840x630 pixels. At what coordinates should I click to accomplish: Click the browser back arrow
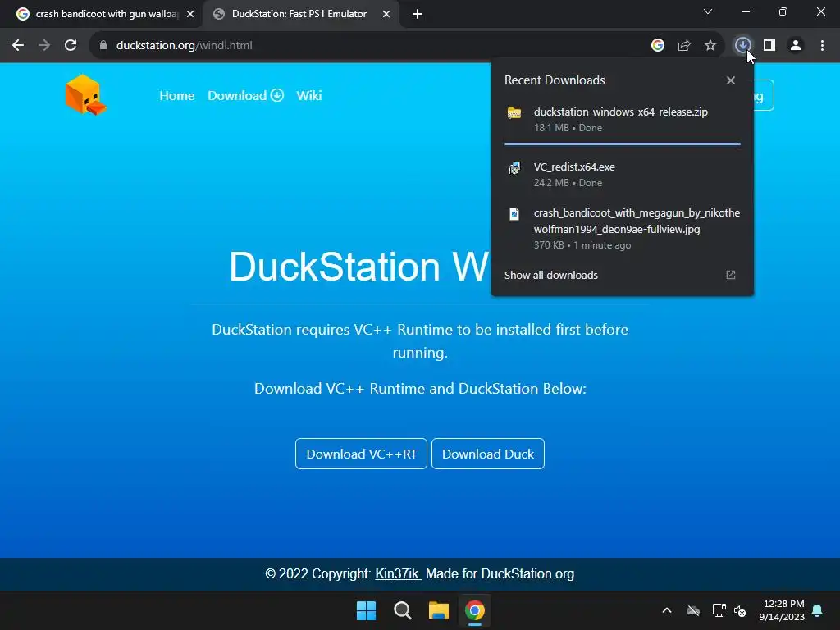tap(18, 46)
